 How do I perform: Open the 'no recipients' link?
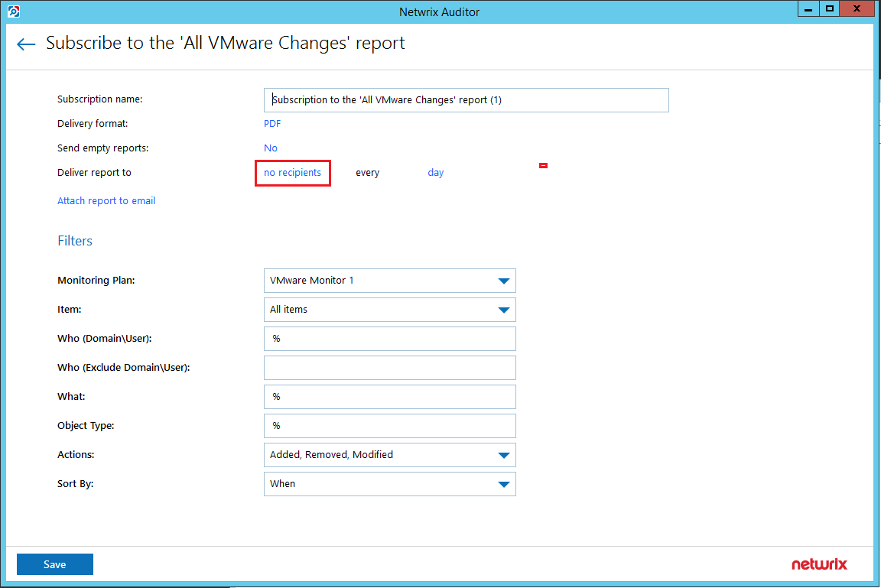pyautogui.click(x=293, y=172)
